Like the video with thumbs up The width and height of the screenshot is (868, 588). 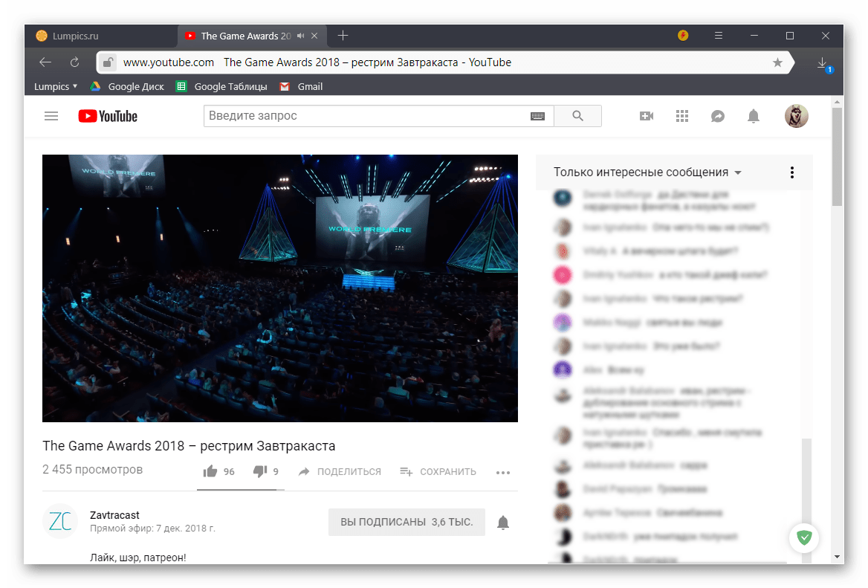218,471
